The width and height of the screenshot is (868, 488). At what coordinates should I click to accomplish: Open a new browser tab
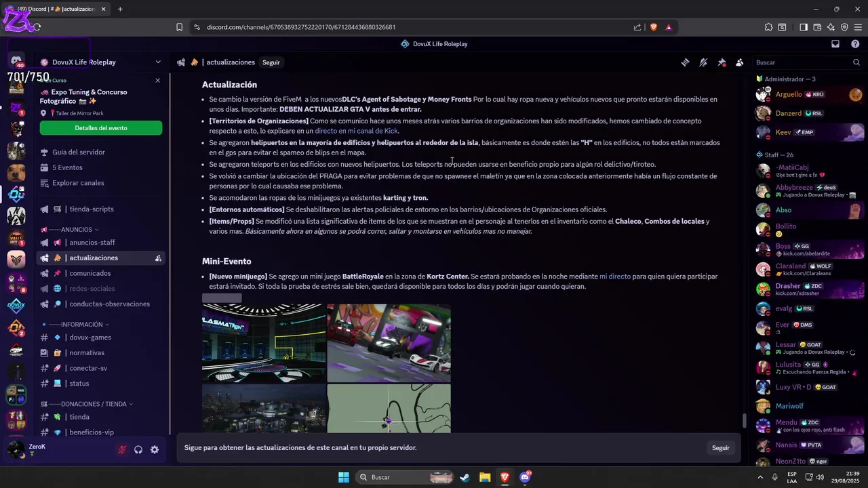point(120,9)
